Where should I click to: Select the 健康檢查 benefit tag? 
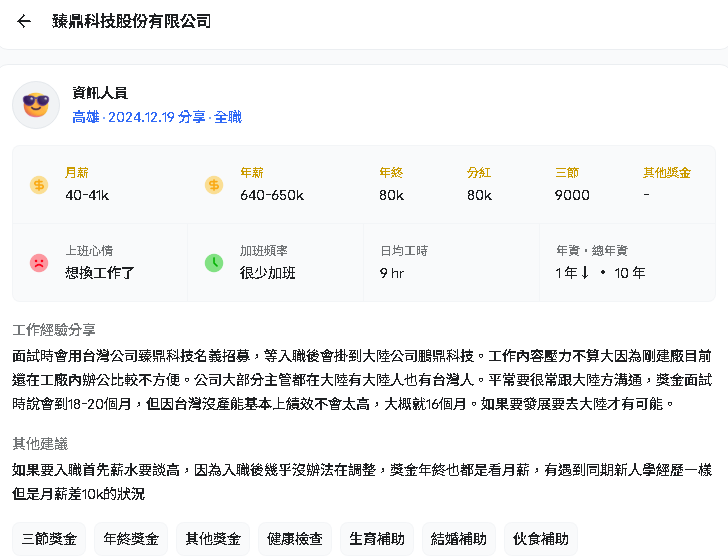click(295, 539)
